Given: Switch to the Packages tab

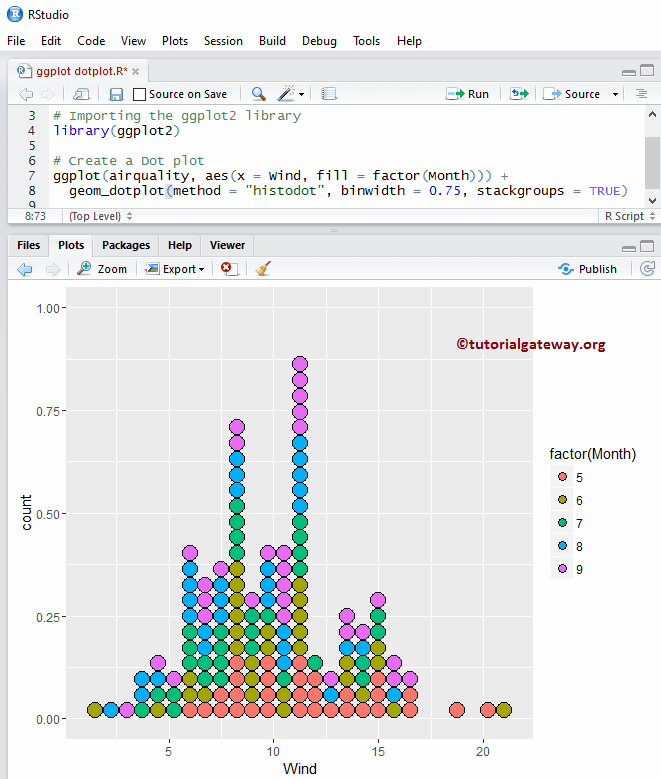Looking at the screenshot, I should click(126, 245).
